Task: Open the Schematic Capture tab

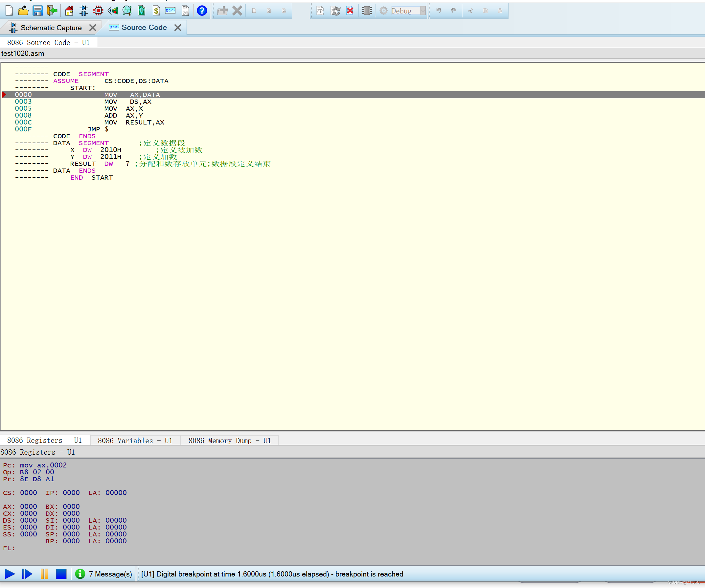Action: [x=51, y=28]
